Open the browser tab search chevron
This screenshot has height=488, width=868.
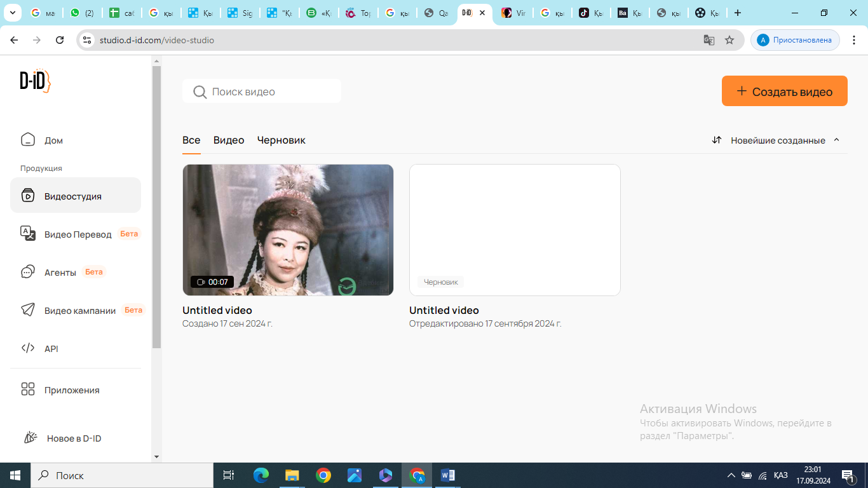[x=12, y=13]
